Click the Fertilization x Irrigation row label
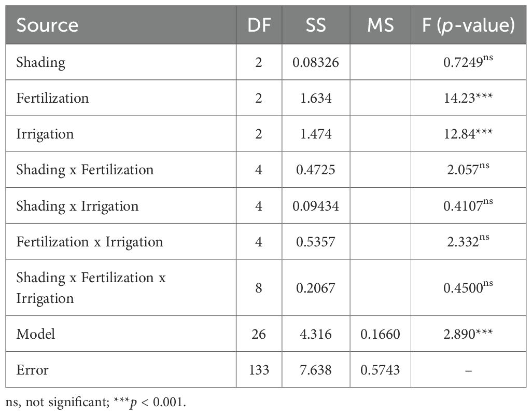This screenshot has height=415, width=532. 89,242
